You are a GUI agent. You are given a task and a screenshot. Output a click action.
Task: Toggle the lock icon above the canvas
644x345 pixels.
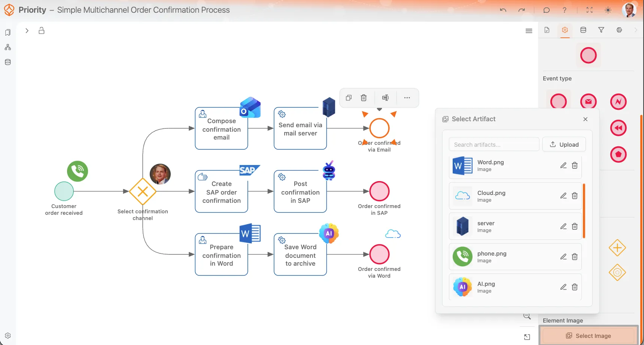[42, 31]
